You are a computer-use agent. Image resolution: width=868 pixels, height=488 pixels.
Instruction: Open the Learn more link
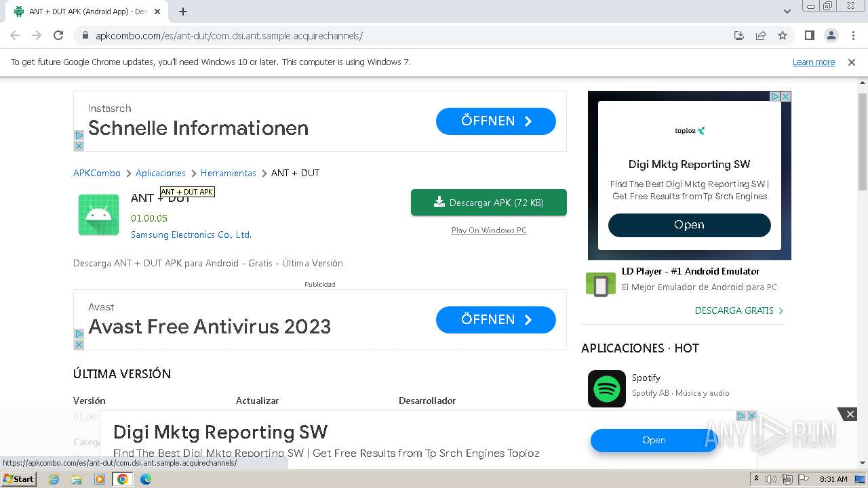tap(814, 62)
